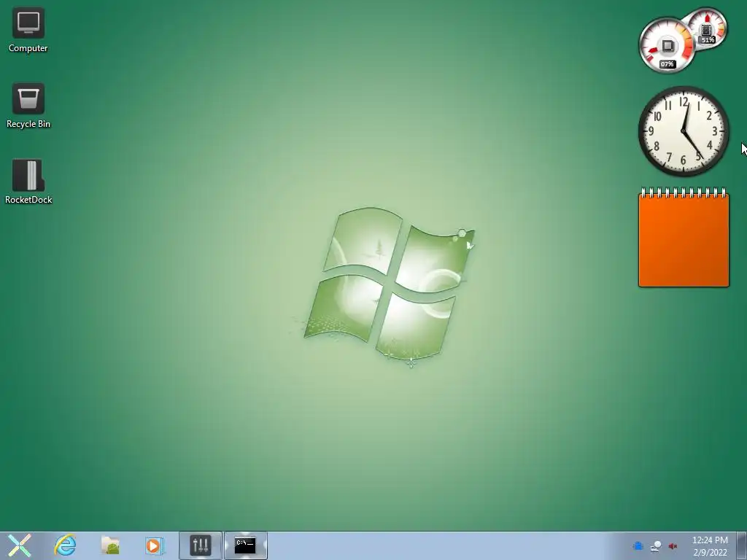The width and height of the screenshot is (747, 560).
Task: Launch Internet Explorer from the taskbar
Action: (x=65, y=545)
